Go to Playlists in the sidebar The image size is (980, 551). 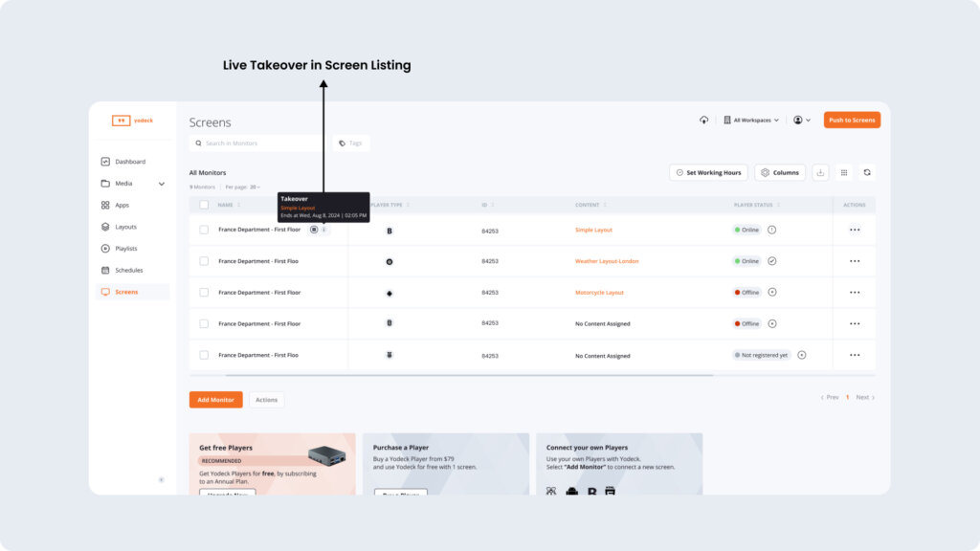125,249
